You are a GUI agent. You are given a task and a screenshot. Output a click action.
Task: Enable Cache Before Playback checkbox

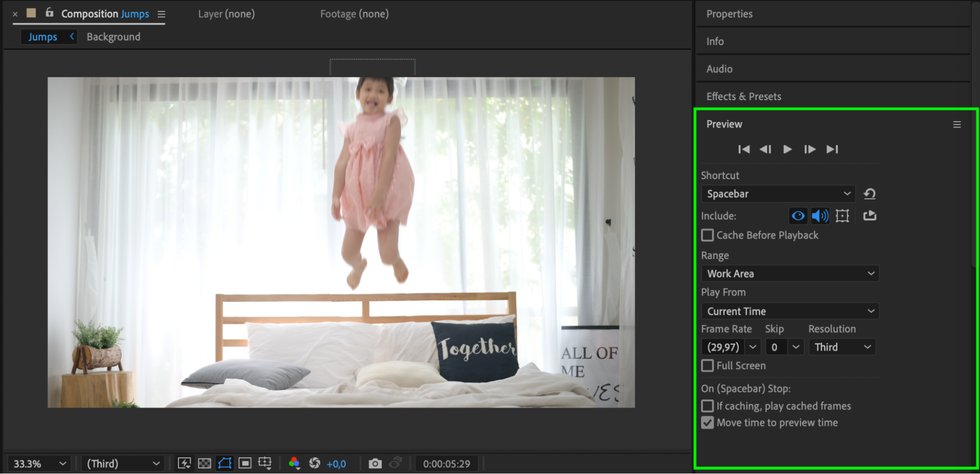707,236
